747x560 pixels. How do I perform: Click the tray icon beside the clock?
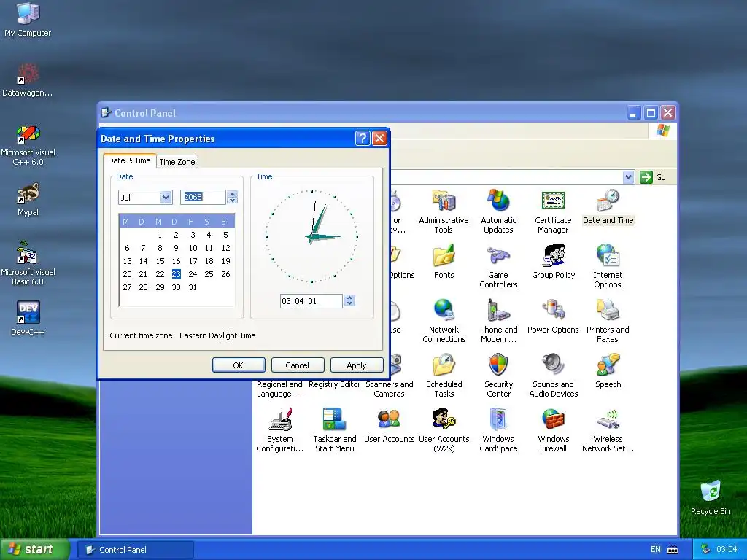pyautogui.click(x=705, y=550)
